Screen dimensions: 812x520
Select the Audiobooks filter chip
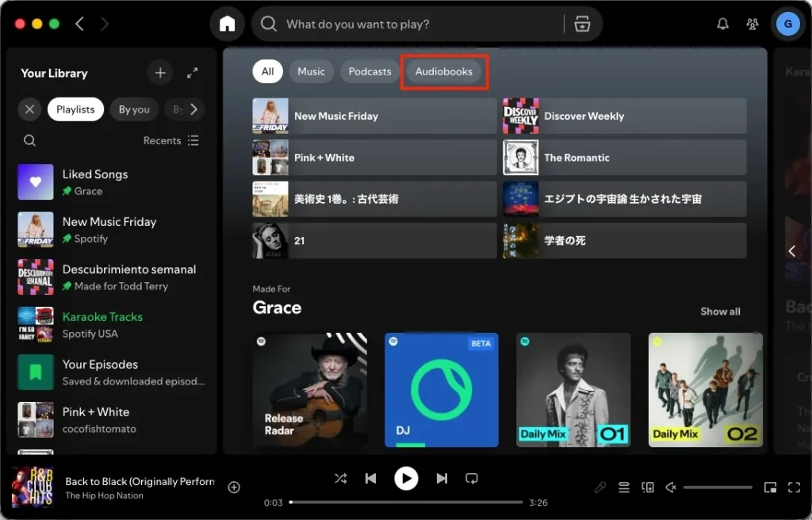tap(444, 71)
